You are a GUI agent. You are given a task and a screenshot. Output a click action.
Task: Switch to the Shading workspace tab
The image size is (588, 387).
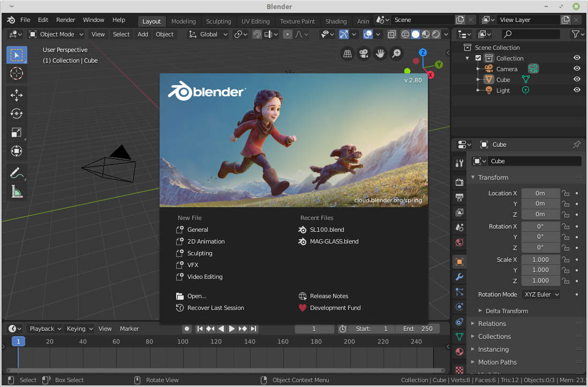pos(336,21)
